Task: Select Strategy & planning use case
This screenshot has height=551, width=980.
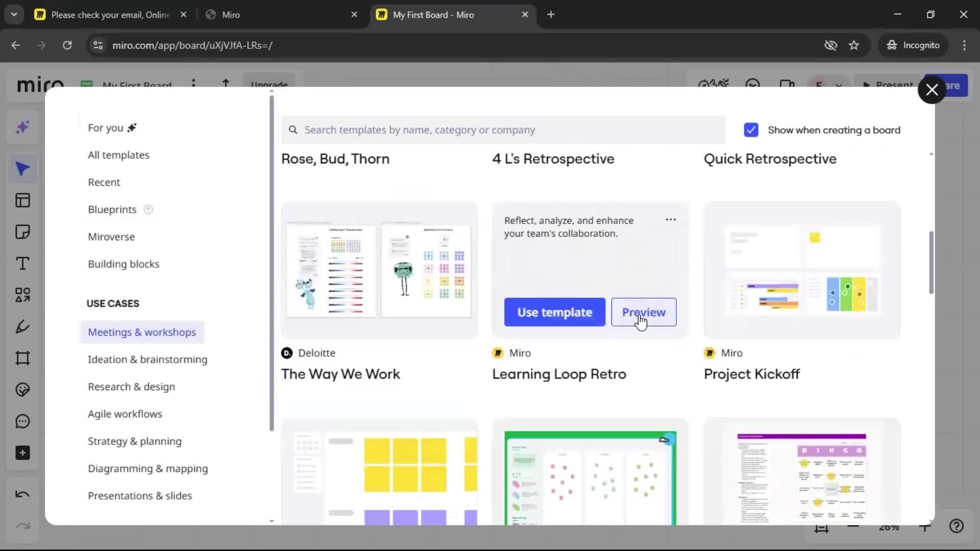Action: 134,442
